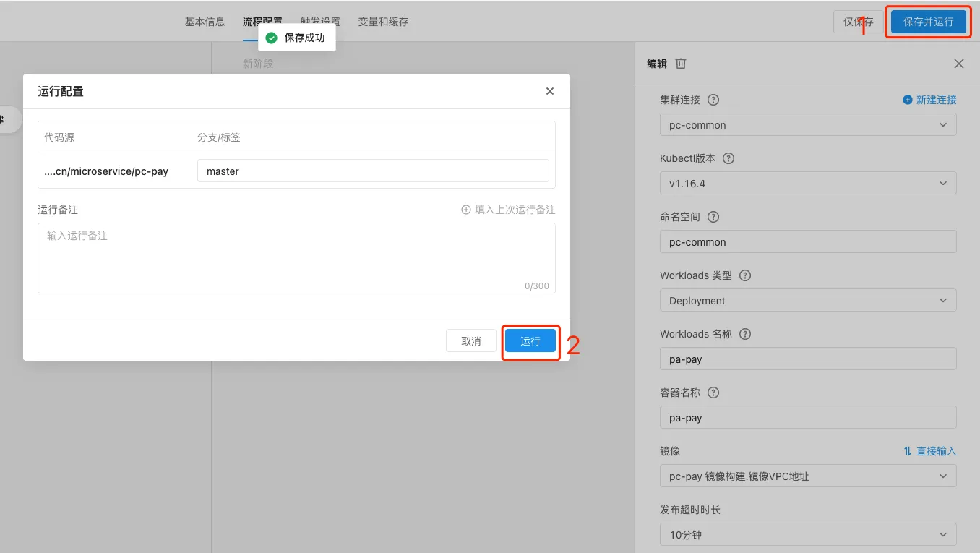Expand the 镜像 pc-pay 镜像构建 dropdown
The width and height of the screenshot is (980, 553).
point(808,476)
